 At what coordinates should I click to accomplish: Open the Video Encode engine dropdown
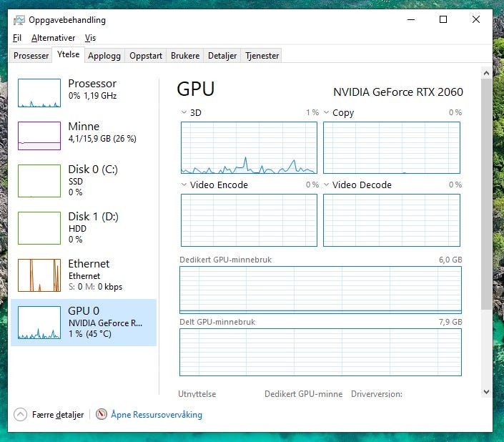click(184, 185)
